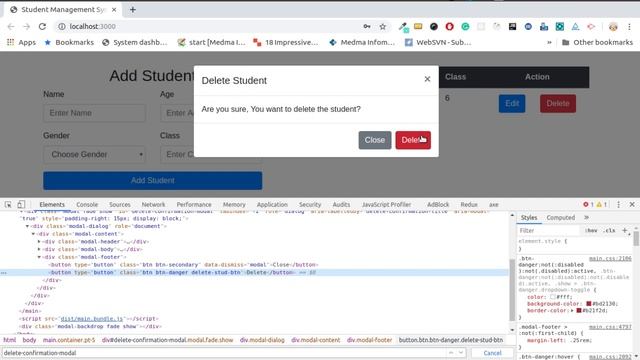Close the Delete Student modal with X
This screenshot has width=640, height=360.
pos(427,79)
